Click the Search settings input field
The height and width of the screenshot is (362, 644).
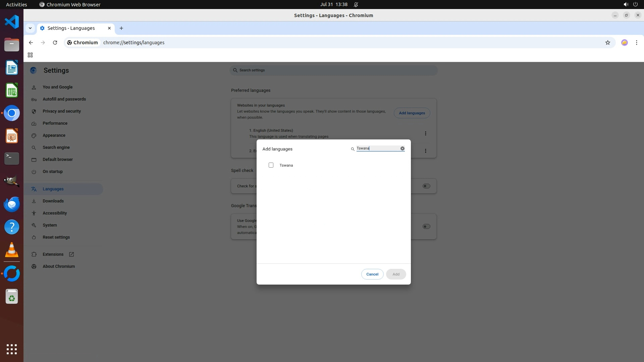click(x=333, y=70)
